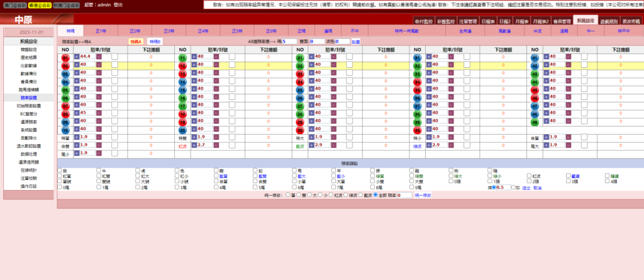Click the plus button for number 01

[77, 57]
